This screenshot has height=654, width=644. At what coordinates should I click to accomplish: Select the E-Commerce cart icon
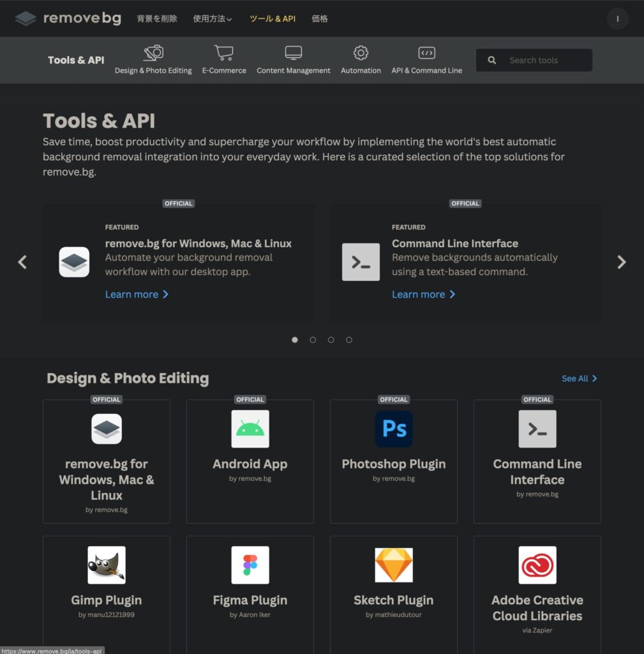(224, 53)
